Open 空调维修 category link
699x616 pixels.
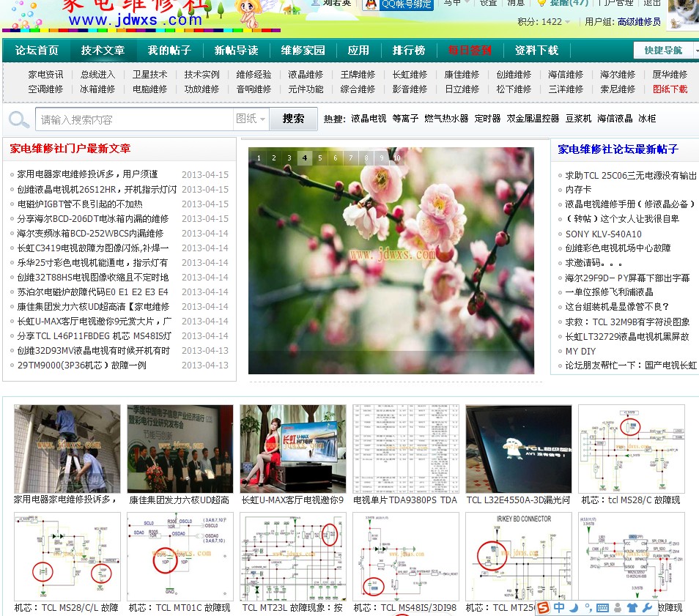[45, 89]
